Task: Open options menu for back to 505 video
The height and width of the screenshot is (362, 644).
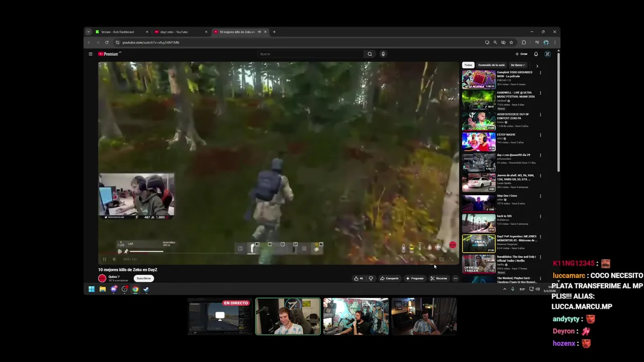Action: [540, 217]
